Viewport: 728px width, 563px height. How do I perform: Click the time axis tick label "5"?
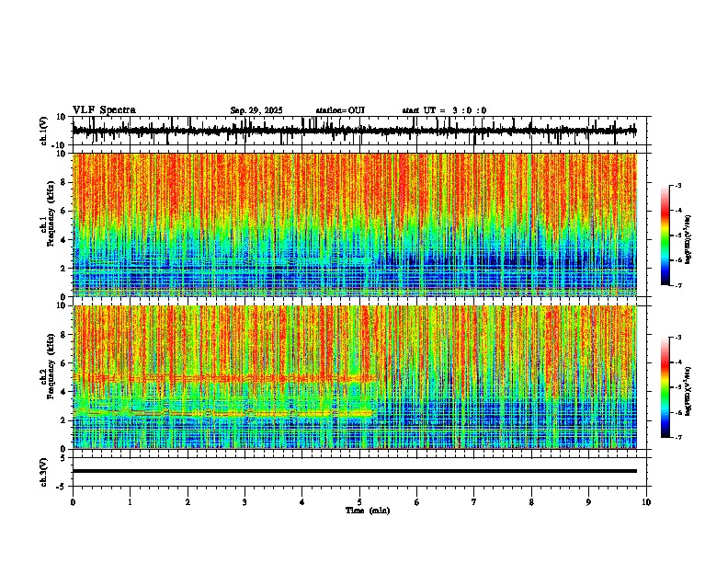(x=359, y=502)
